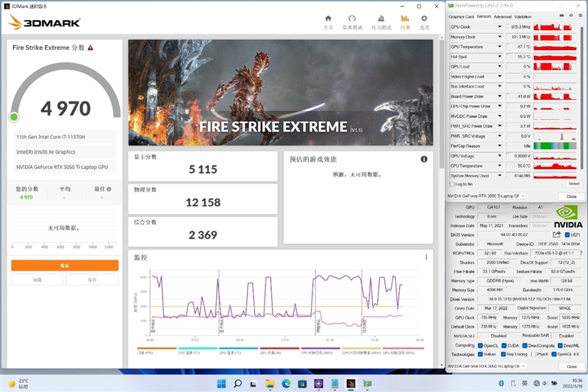Click the 保存 button
Screen dimensions: 588x392
pyautogui.click(x=93, y=279)
